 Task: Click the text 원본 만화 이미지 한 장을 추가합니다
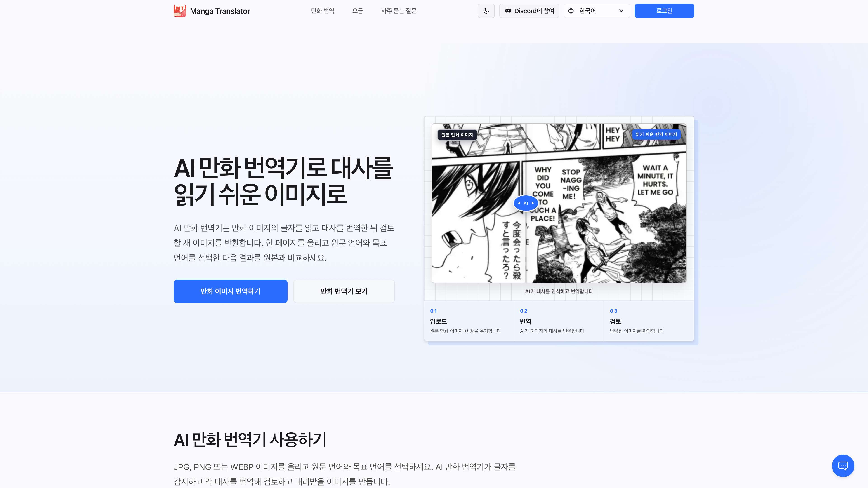coord(465,331)
